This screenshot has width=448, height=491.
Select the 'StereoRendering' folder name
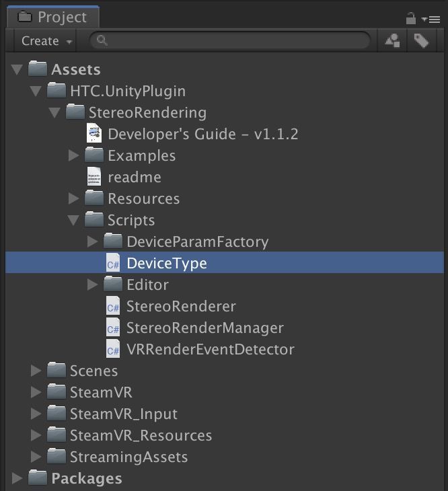click(x=148, y=113)
